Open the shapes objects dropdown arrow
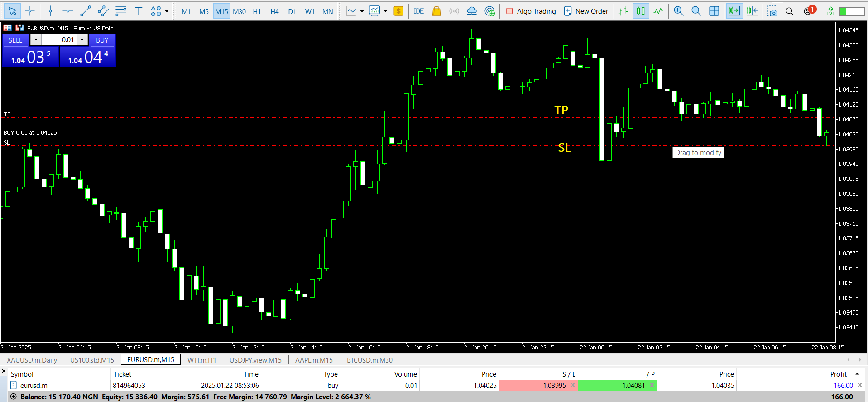 (167, 11)
